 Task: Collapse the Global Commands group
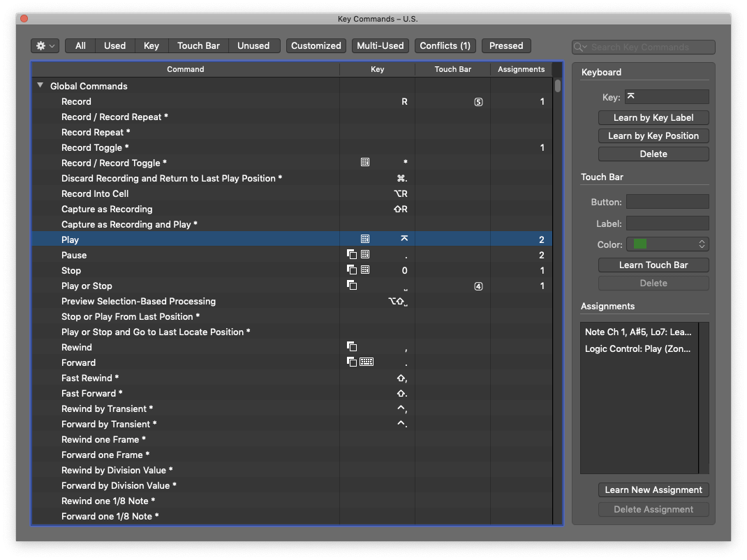[40, 86]
